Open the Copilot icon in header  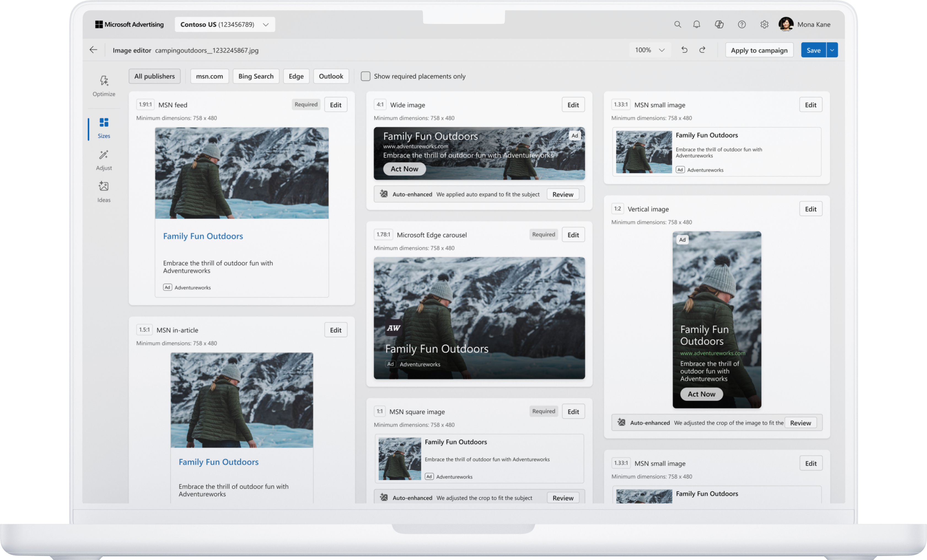pyautogui.click(x=719, y=25)
